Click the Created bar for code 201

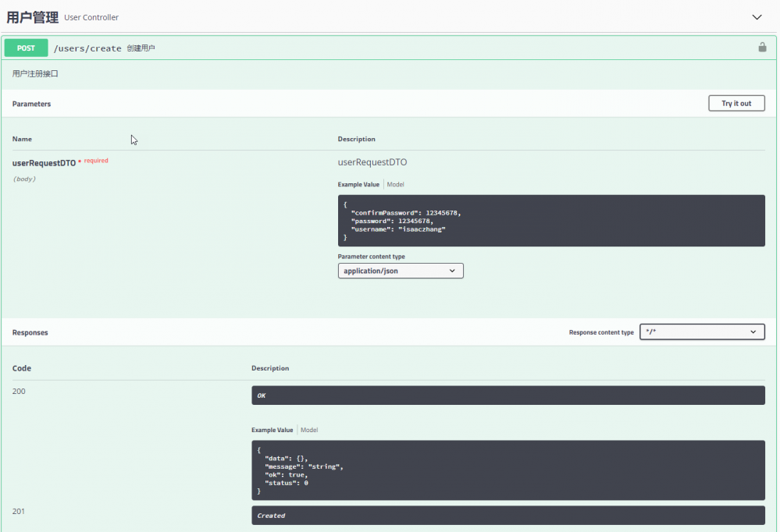pyautogui.click(x=508, y=515)
